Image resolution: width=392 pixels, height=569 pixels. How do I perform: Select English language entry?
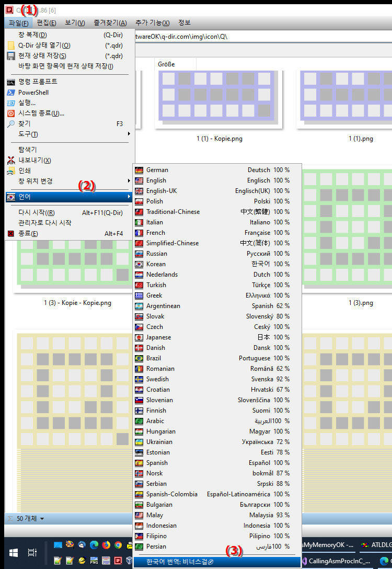pyautogui.click(x=217, y=180)
